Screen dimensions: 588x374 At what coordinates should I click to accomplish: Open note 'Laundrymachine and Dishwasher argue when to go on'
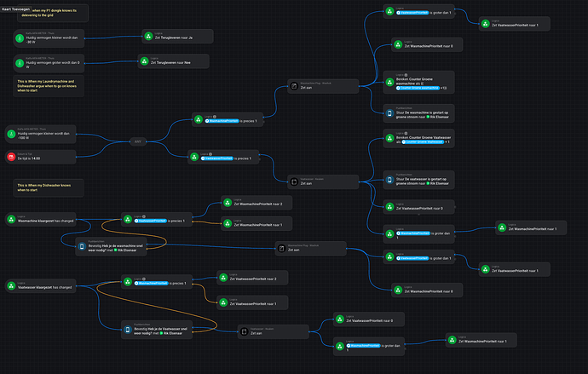coord(49,86)
